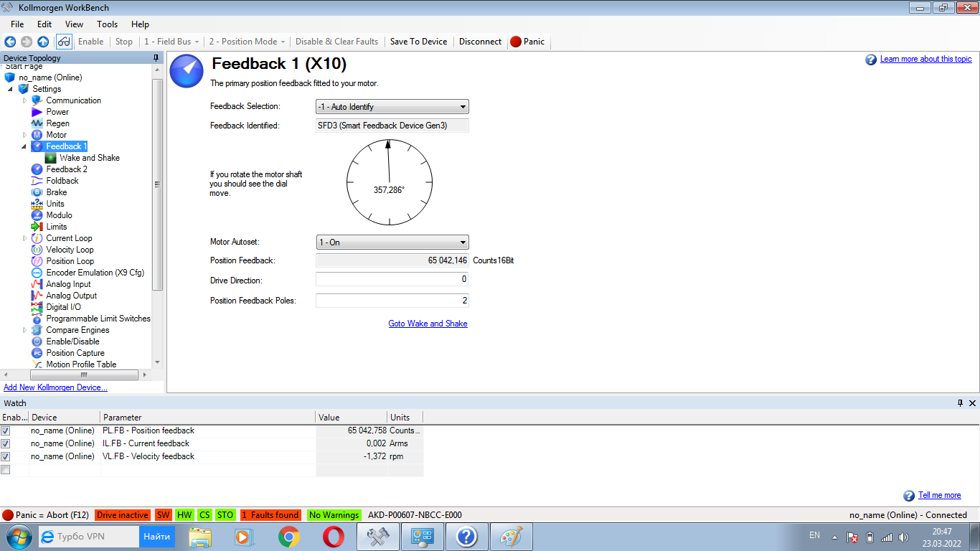Open the Analog Input icon
980x551 pixels.
(37, 284)
